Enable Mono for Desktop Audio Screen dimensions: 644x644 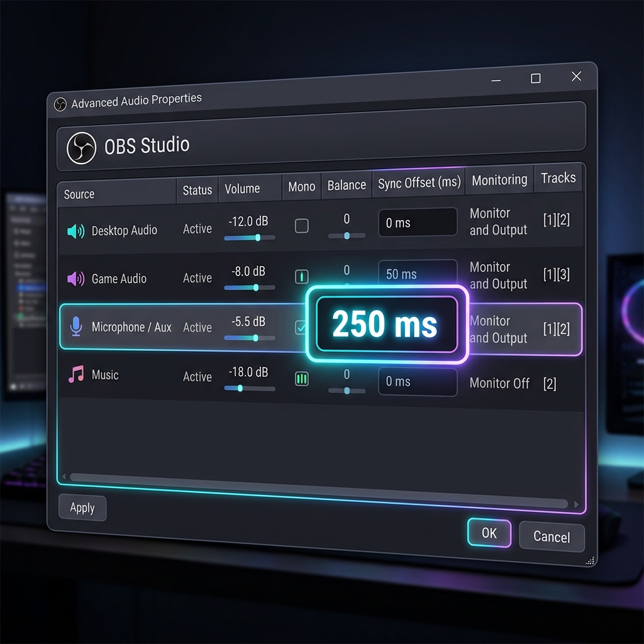302,226
